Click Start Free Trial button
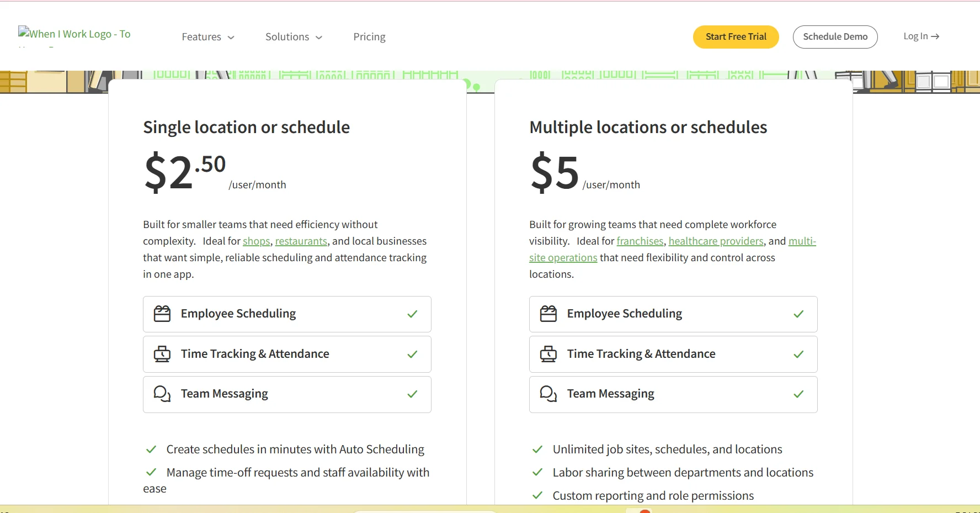This screenshot has height=513, width=980. (736, 37)
